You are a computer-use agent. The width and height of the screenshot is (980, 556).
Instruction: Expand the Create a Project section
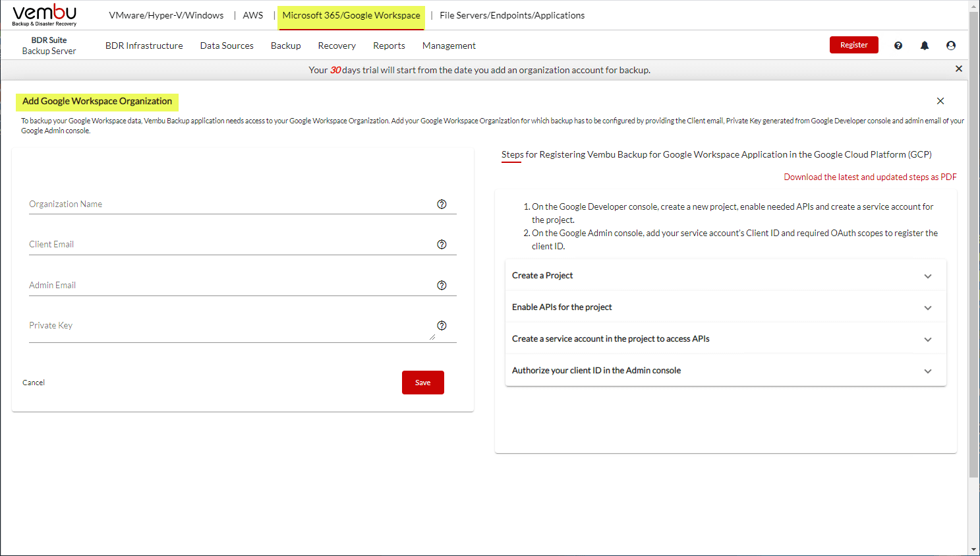[927, 276]
